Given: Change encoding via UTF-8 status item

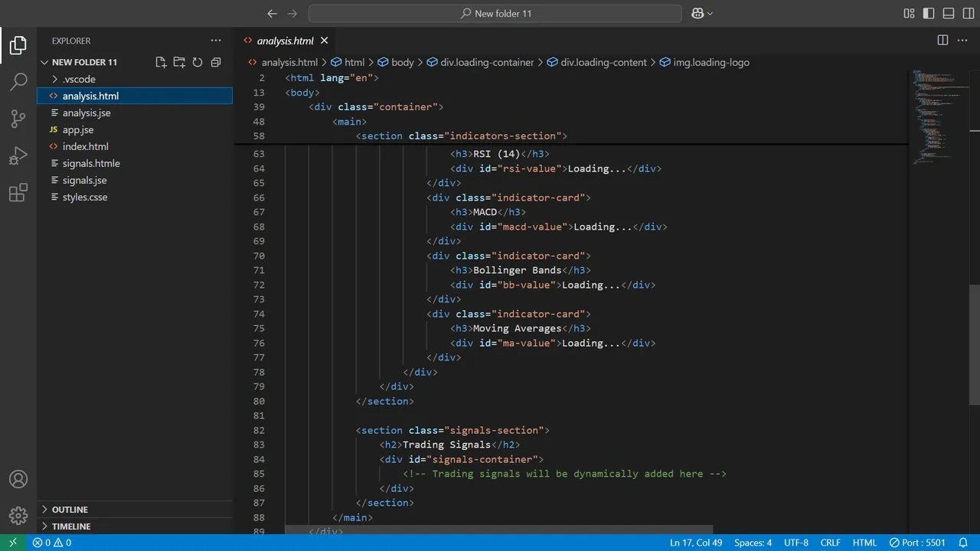Looking at the screenshot, I should [796, 543].
